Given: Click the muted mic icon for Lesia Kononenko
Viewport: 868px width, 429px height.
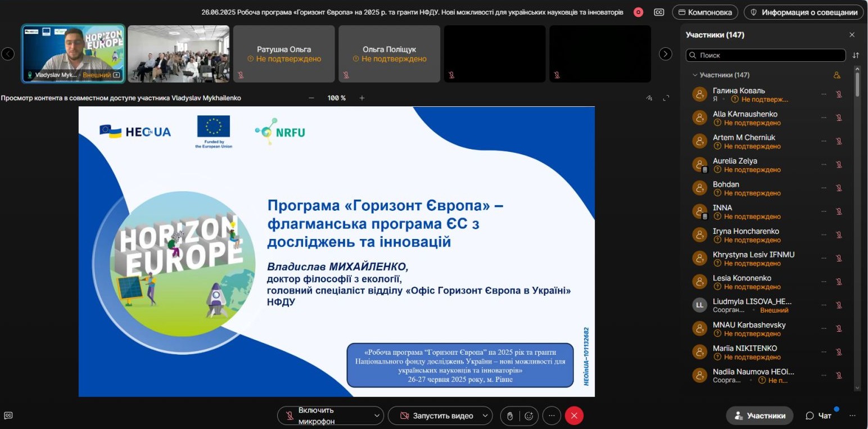Looking at the screenshot, I should tap(839, 282).
